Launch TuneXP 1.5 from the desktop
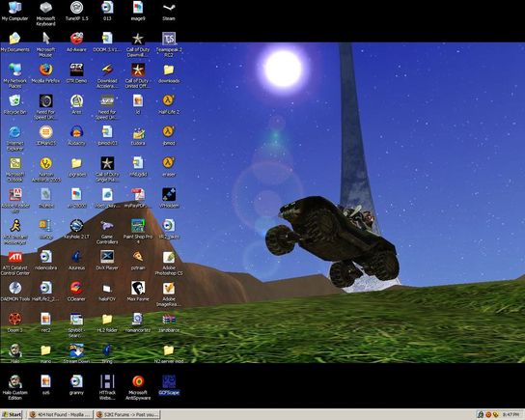525x420 pixels. pyautogui.click(x=76, y=11)
